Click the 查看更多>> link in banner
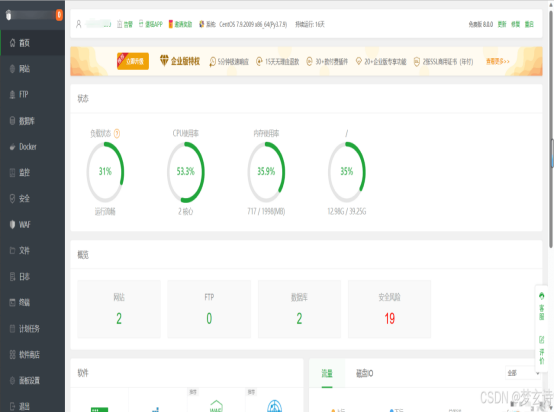 [x=498, y=61]
